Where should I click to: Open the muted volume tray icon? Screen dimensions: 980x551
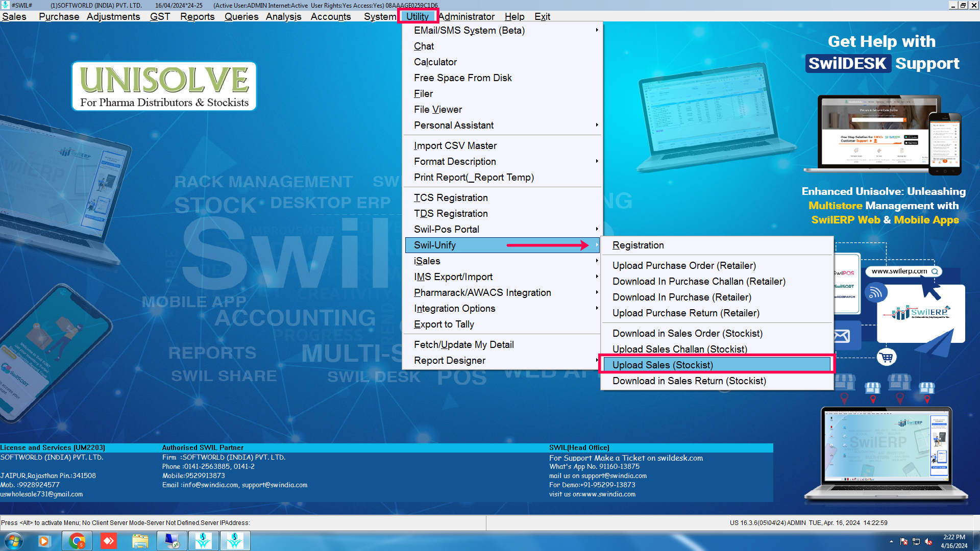928,541
